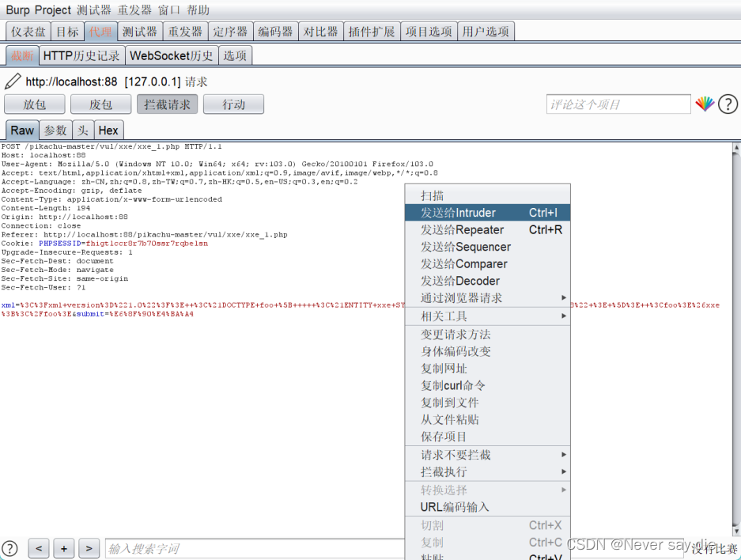
Task: Switch to the 编码器 tab
Action: coord(275,32)
